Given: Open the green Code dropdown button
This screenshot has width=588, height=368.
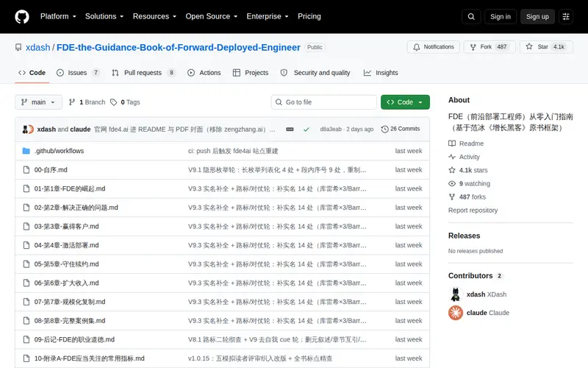Looking at the screenshot, I should pos(405,102).
